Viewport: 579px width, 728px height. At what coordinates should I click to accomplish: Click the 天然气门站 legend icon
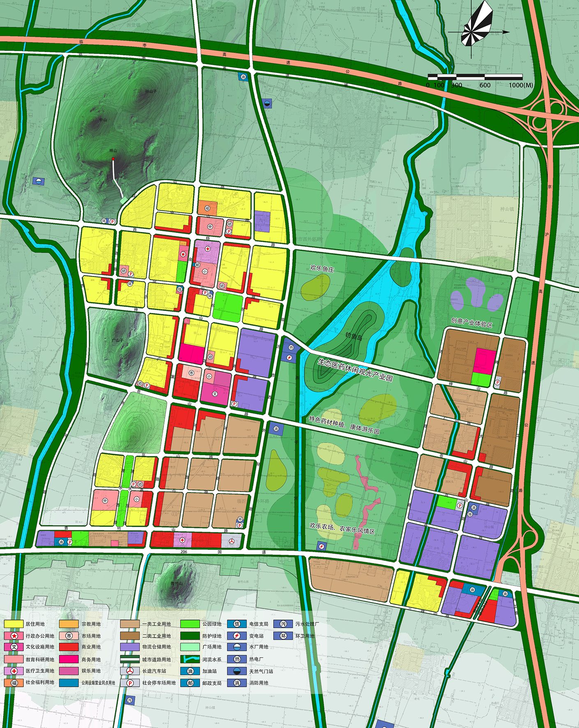pyautogui.click(x=237, y=671)
